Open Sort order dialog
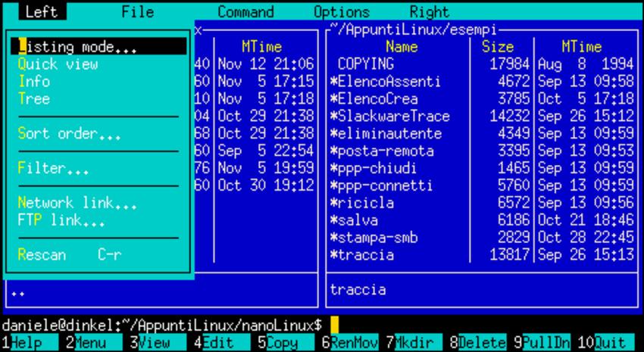The width and height of the screenshot is (644, 352). click(68, 134)
